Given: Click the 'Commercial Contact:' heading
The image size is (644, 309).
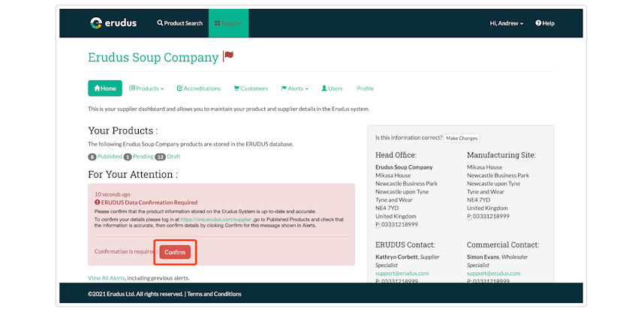Looking at the screenshot, I should click(503, 244).
